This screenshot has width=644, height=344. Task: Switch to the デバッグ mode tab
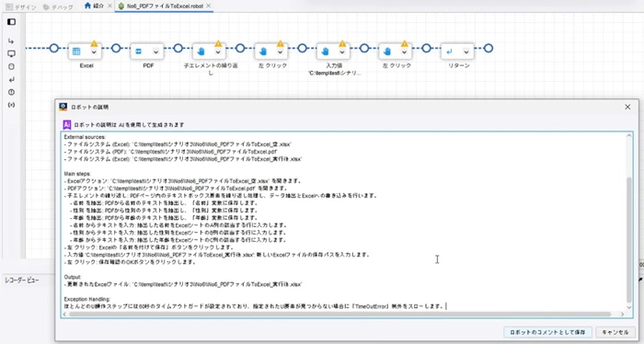pyautogui.click(x=58, y=7)
